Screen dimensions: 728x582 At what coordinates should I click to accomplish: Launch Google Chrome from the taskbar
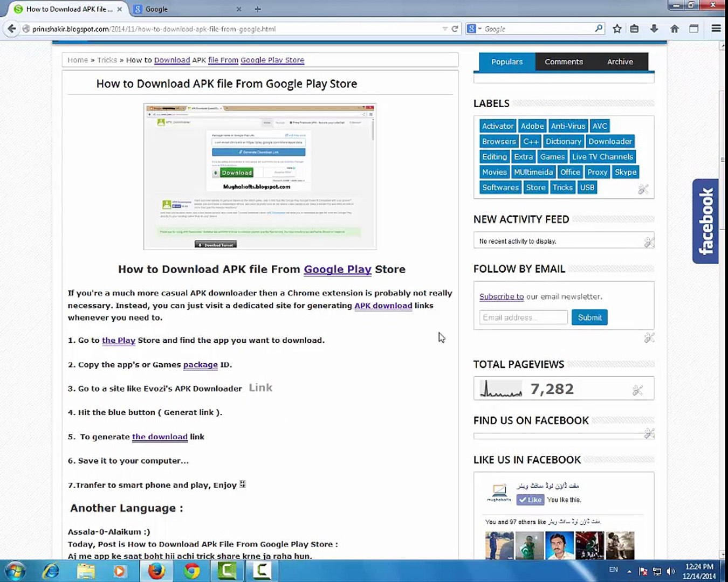(x=191, y=571)
